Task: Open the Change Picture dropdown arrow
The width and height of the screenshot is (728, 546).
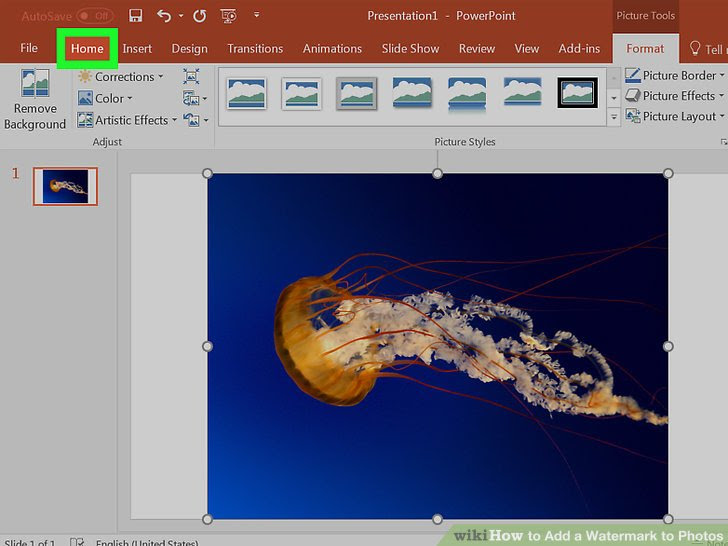Action: tap(205, 99)
